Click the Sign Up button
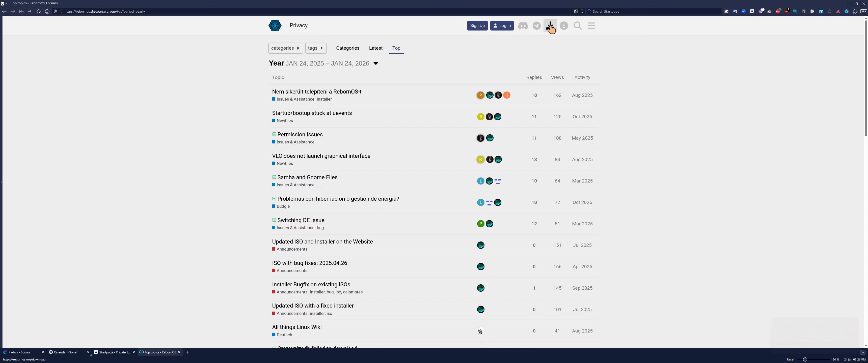 click(x=477, y=26)
